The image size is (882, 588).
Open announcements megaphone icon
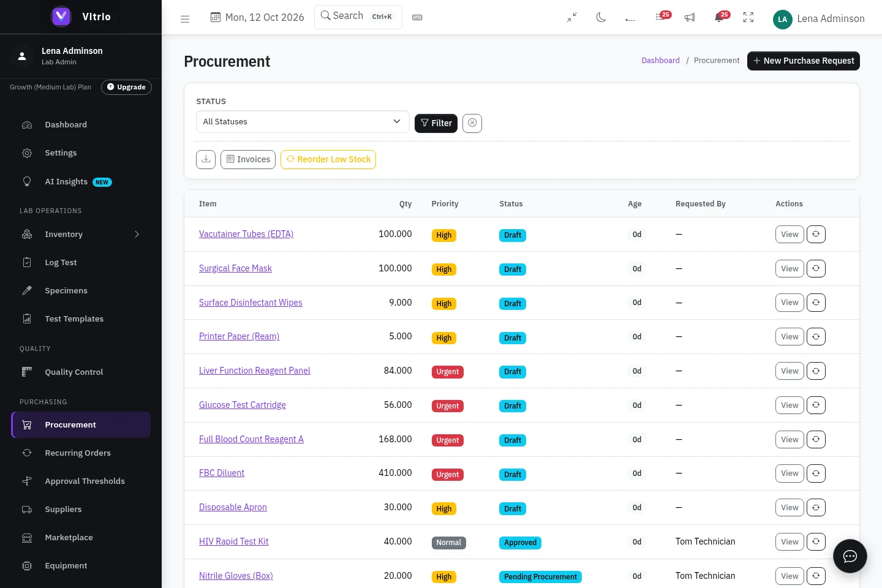690,18
